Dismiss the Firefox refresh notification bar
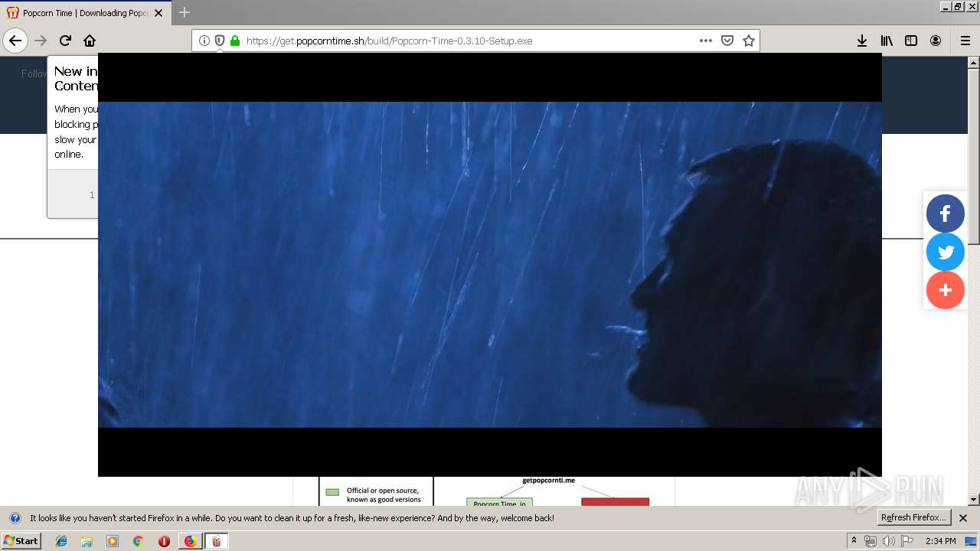 pyautogui.click(x=963, y=518)
